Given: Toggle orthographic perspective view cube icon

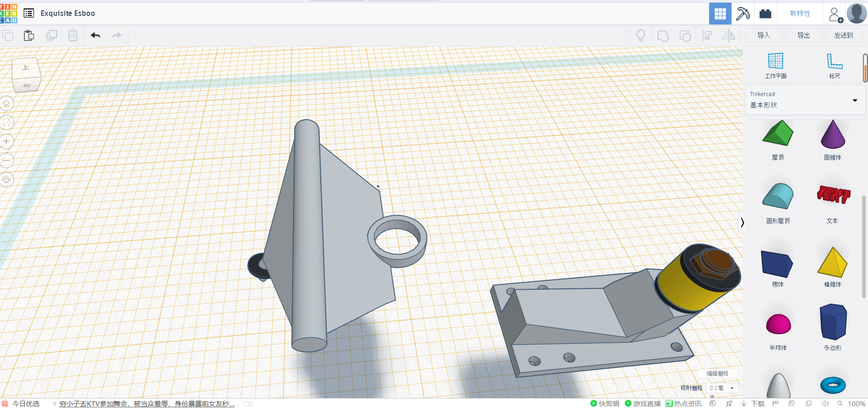Looking at the screenshot, I should pyautogui.click(x=6, y=180).
